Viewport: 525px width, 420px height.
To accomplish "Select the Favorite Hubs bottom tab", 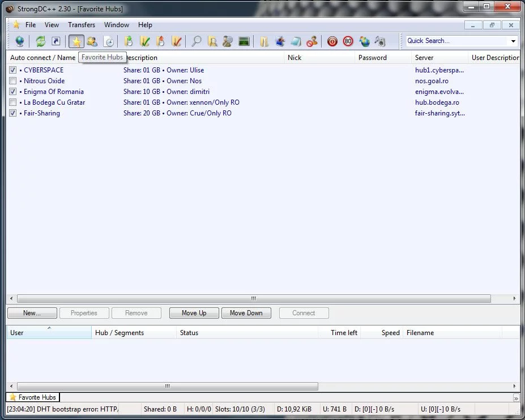I will point(33,397).
